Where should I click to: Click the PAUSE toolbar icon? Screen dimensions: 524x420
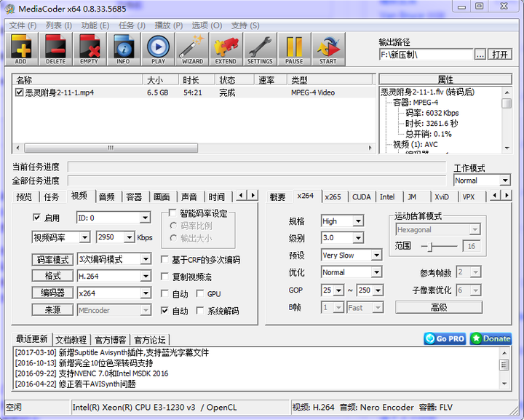pos(294,49)
